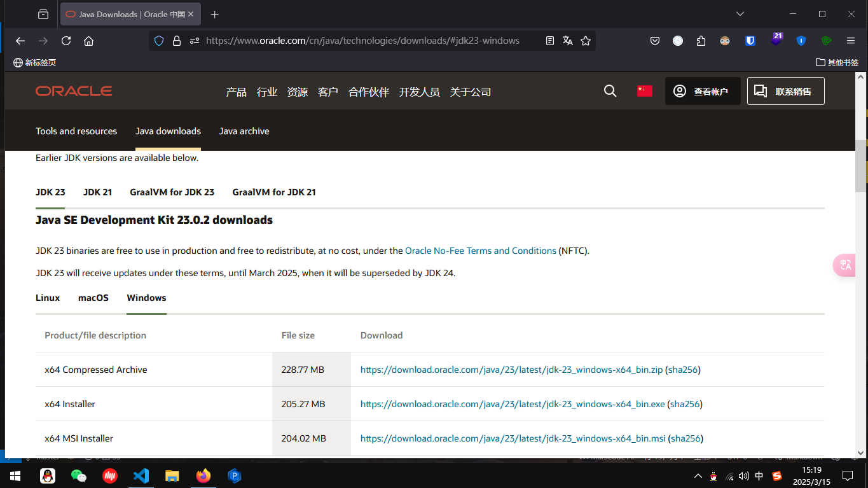Open the 关于公司 navigation menu

471,92
